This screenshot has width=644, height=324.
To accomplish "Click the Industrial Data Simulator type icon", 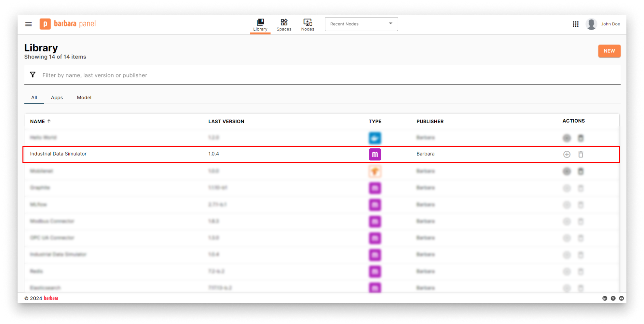I will [375, 155].
